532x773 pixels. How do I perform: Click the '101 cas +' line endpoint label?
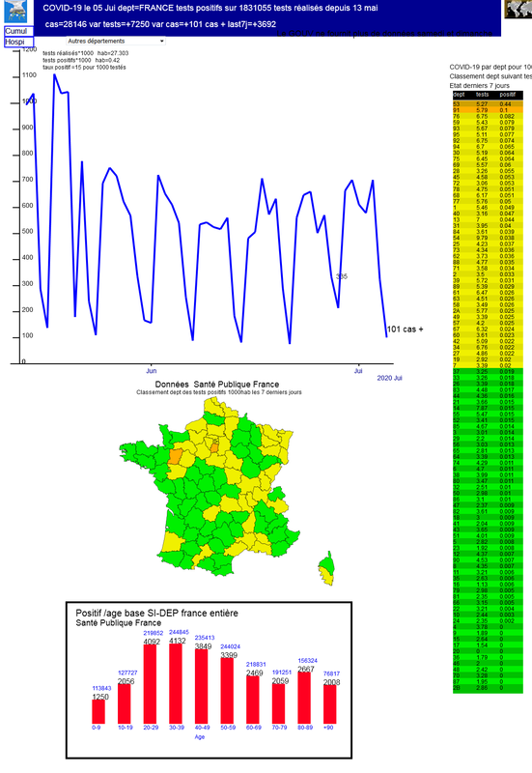pyautogui.click(x=405, y=329)
